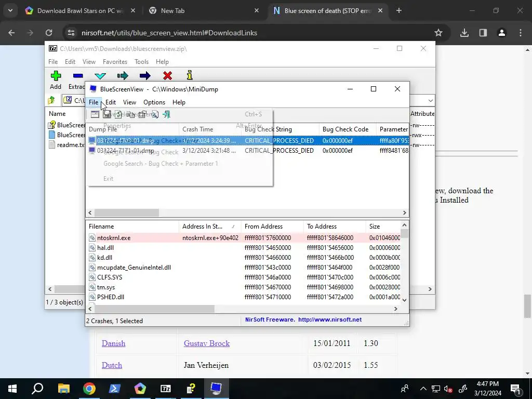The width and height of the screenshot is (532, 399).
Task: Click the up-one-folder icon in 7-Zip
Action: point(51,100)
